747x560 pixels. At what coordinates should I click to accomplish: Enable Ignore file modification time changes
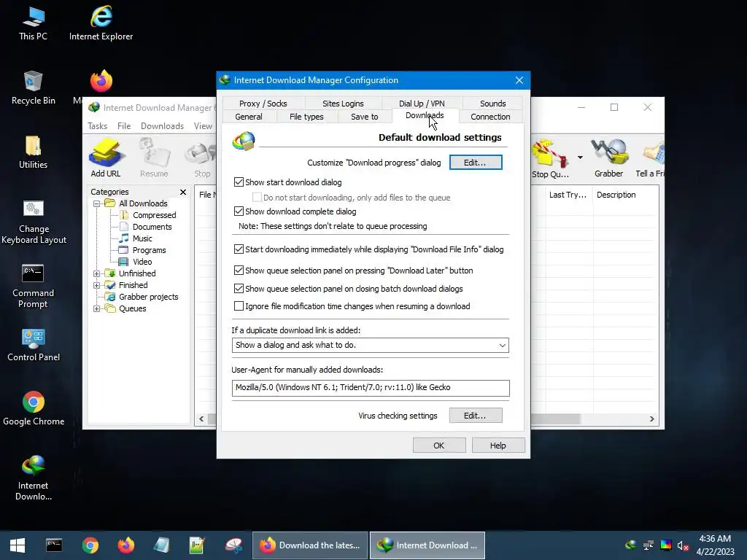(x=239, y=306)
